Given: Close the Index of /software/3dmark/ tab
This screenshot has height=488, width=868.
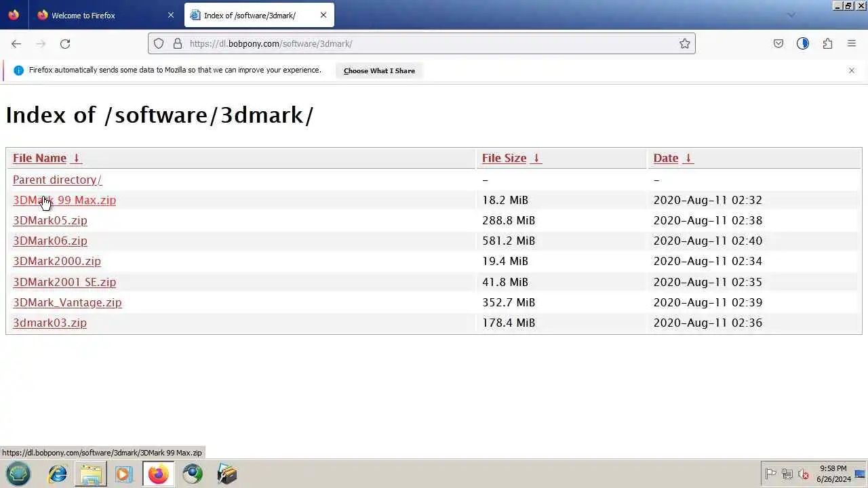Looking at the screenshot, I should click(x=323, y=15).
